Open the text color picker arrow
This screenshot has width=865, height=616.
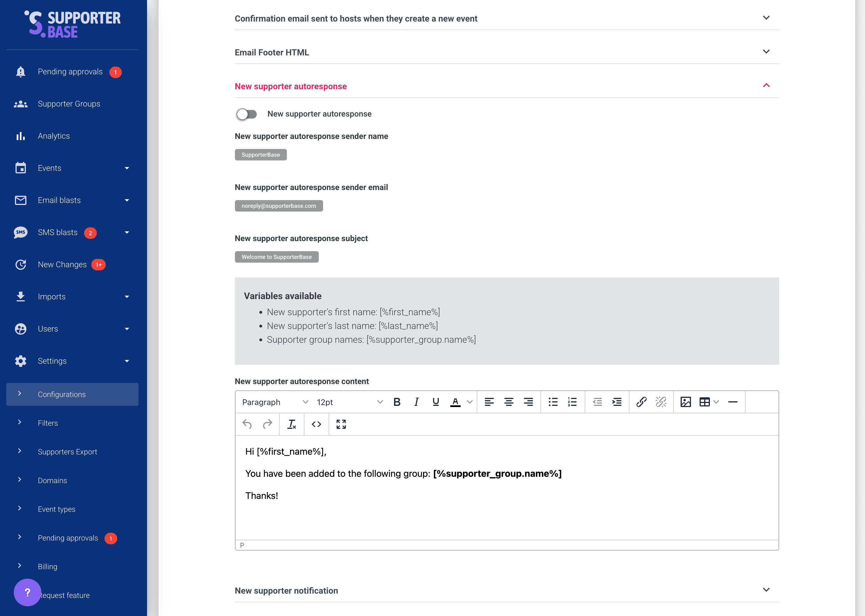[470, 402]
